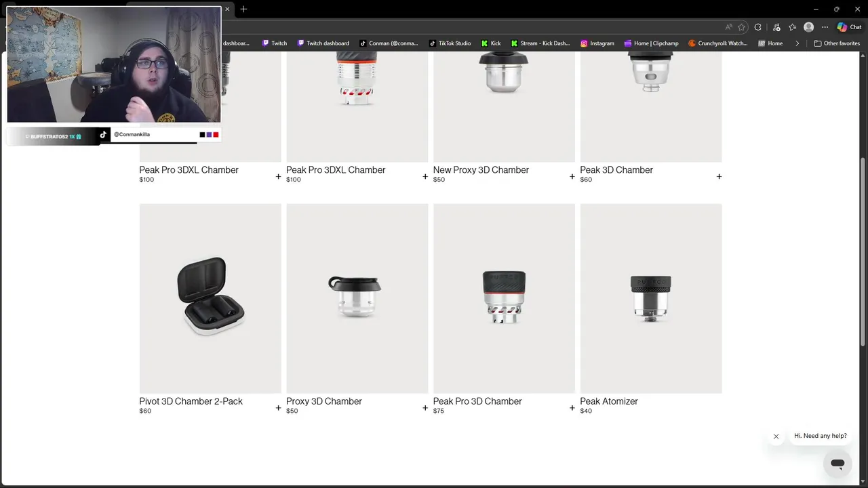The height and width of the screenshot is (488, 868).
Task: Click the New Proxy 3D Chamber title
Action: coord(481,170)
